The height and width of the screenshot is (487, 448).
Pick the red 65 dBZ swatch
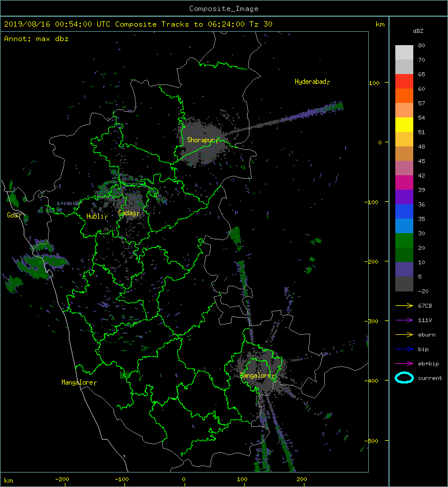tap(404, 81)
